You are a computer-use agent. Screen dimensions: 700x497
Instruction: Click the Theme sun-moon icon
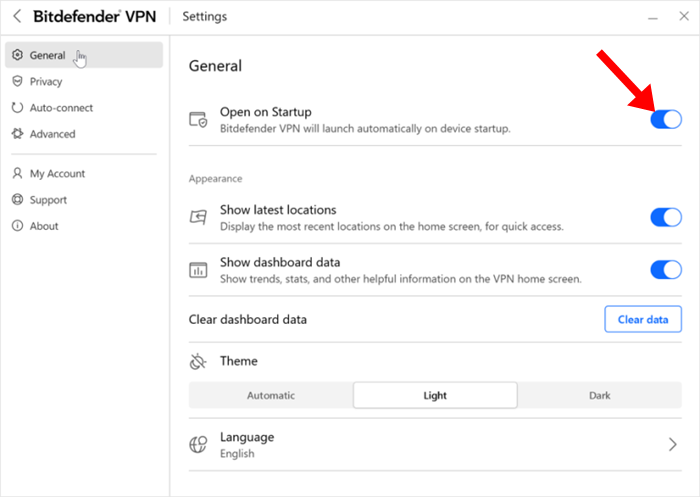coord(198,361)
